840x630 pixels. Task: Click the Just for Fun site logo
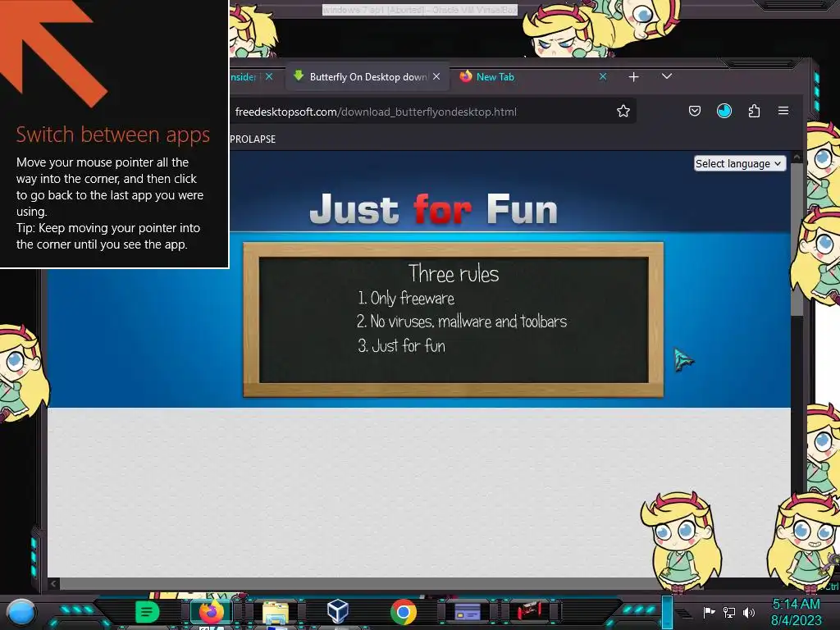433,209
